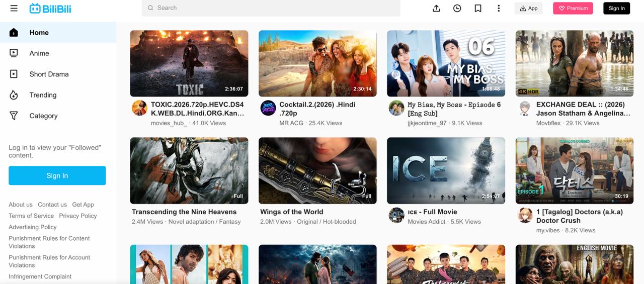Click ICE - Full Movie title
Image resolution: width=644 pixels, height=284 pixels.
tap(432, 212)
